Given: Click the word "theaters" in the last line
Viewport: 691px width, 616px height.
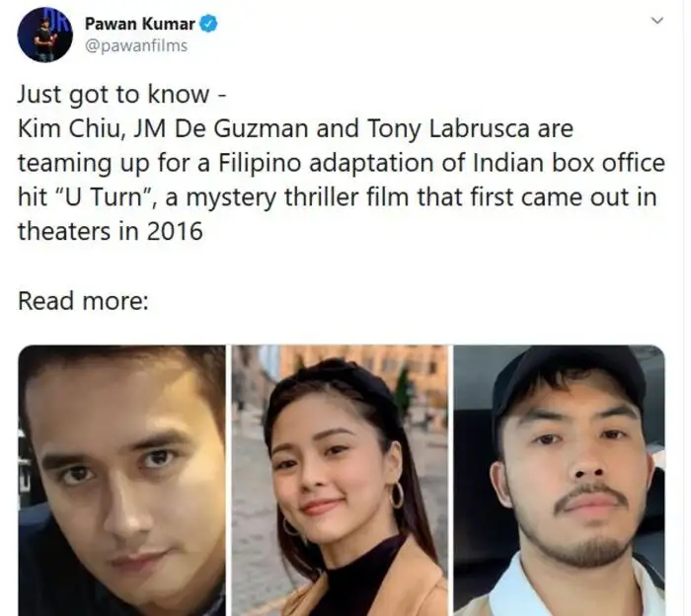Looking at the screenshot, I should tap(66, 232).
